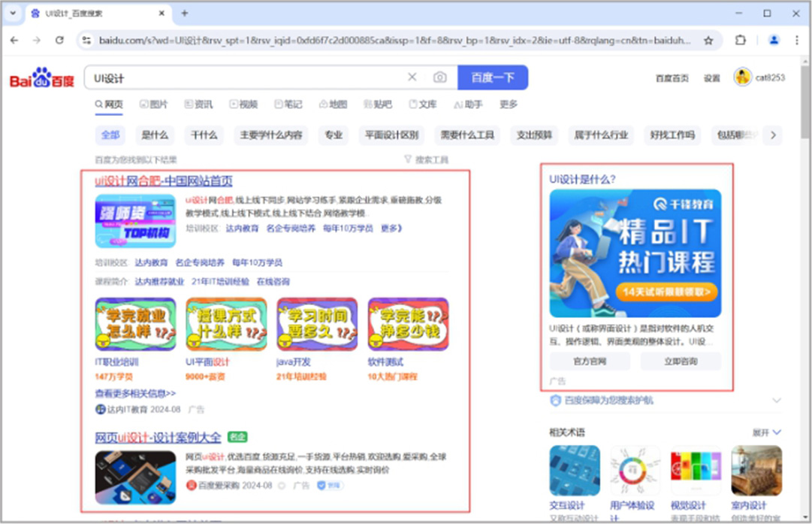Image resolution: width=812 pixels, height=524 pixels.
Task: Bookmark this page with the star icon
Action: coord(708,40)
